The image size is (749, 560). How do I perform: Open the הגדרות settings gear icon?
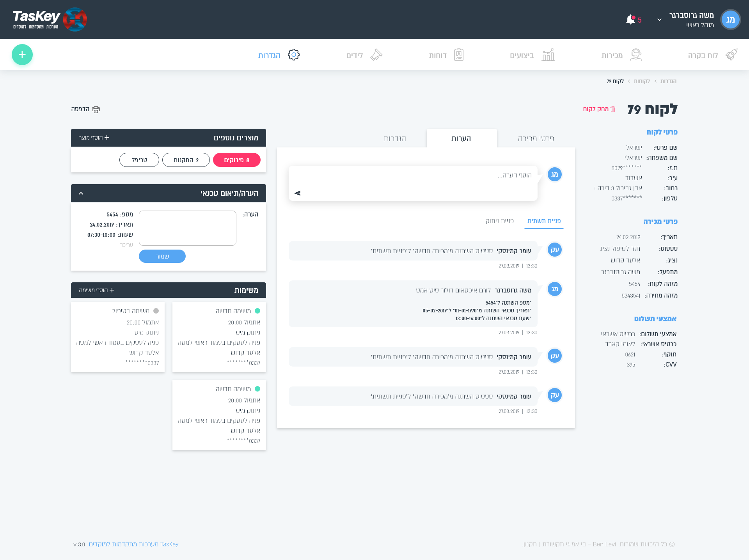coord(294,55)
